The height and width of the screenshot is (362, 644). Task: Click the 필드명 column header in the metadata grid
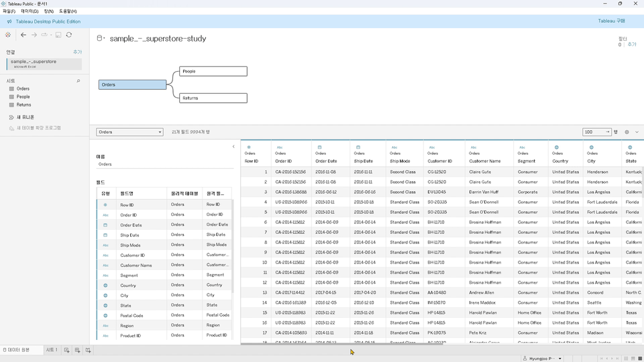click(142, 193)
